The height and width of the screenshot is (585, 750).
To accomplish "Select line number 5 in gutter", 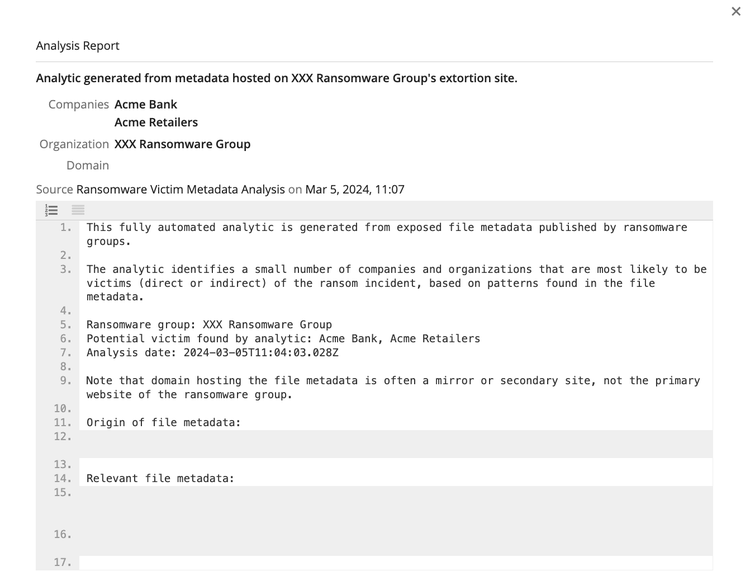I will [x=66, y=325].
